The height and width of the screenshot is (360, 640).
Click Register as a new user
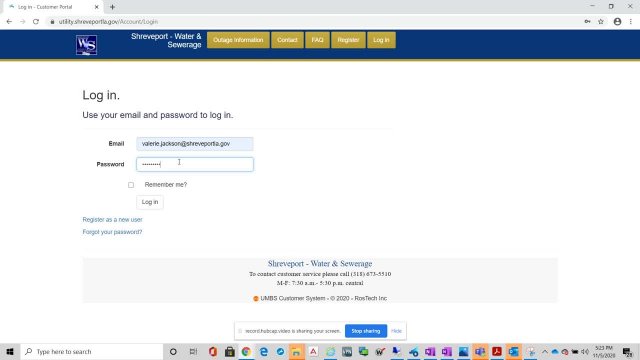(x=112, y=220)
